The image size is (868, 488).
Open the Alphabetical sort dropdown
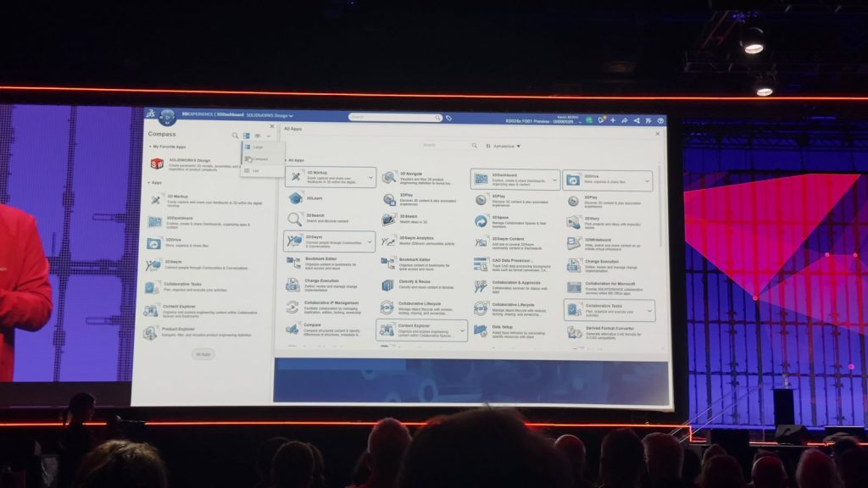coord(506,146)
